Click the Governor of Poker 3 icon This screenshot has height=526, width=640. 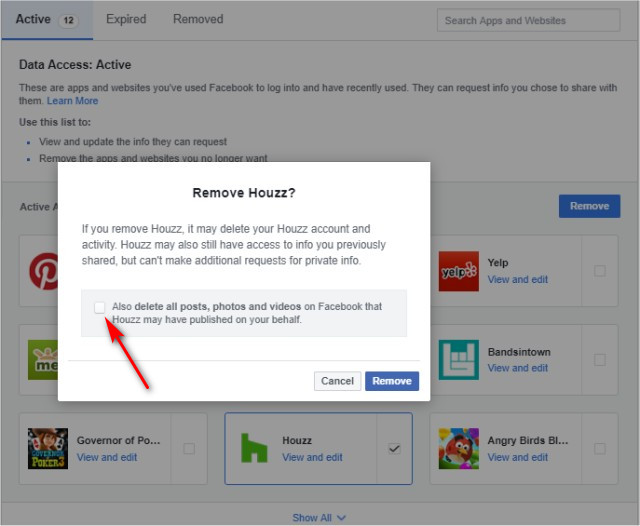(48, 448)
